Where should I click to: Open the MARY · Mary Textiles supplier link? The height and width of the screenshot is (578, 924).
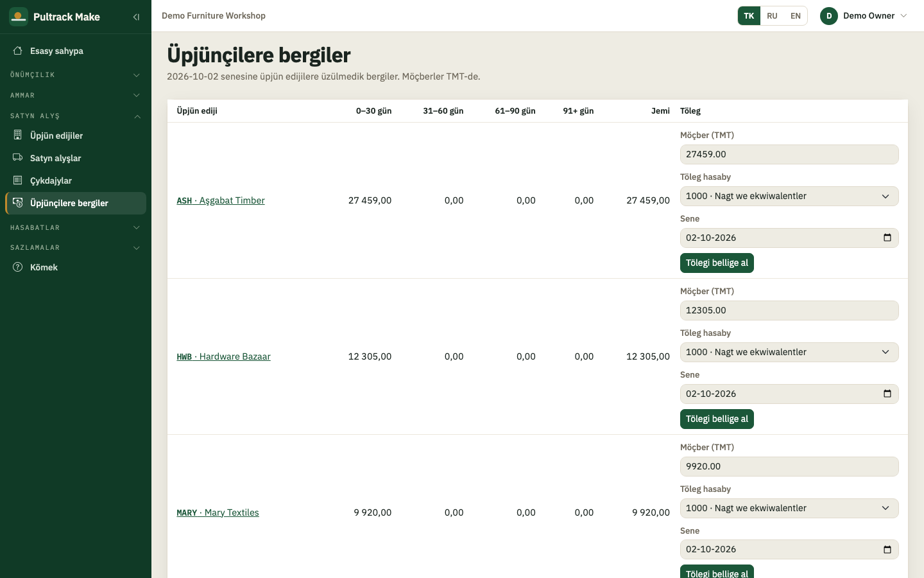[218, 512]
